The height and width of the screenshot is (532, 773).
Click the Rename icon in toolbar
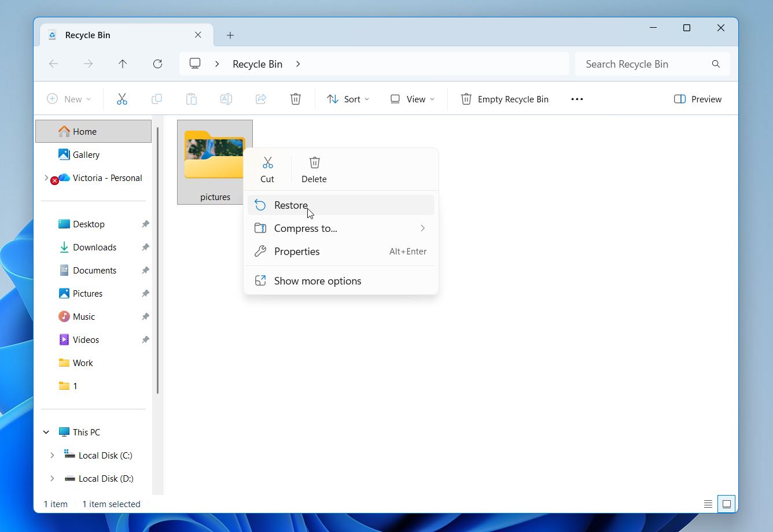[x=226, y=99]
